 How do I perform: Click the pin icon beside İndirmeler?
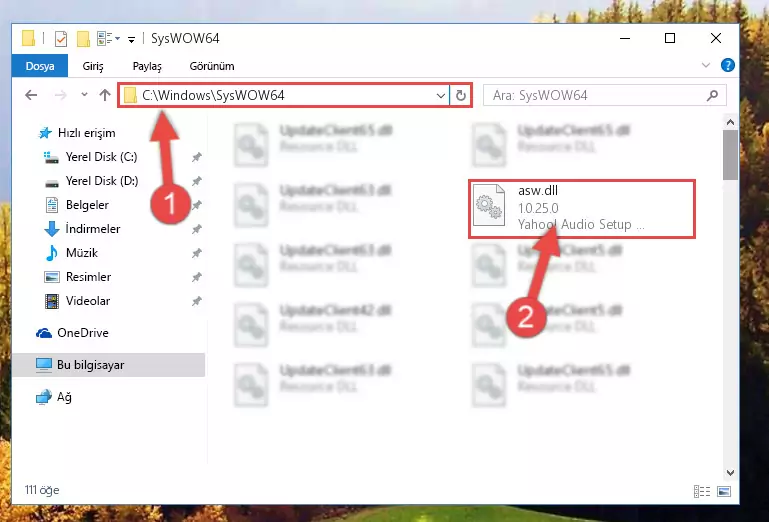[197, 229]
